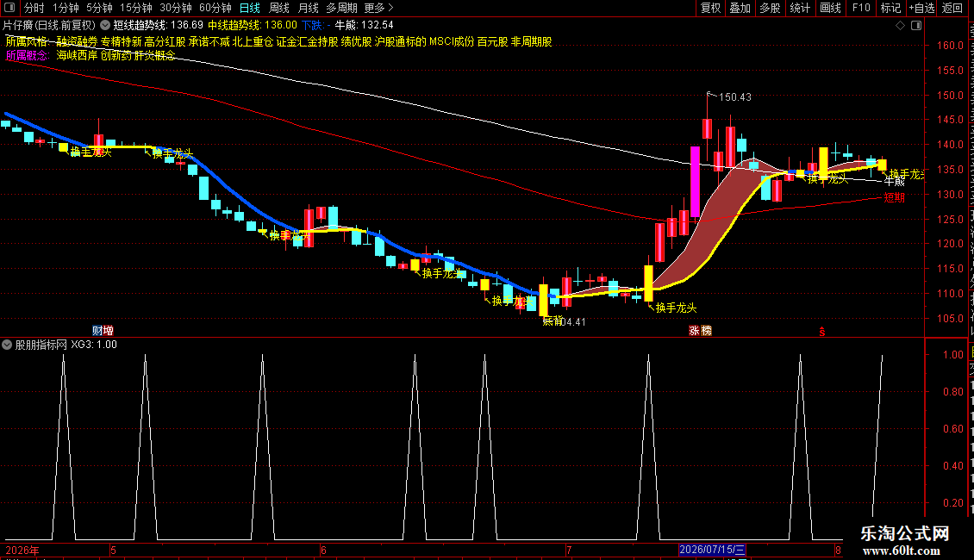Click the 证金汇金持股 style tag

coord(308,41)
